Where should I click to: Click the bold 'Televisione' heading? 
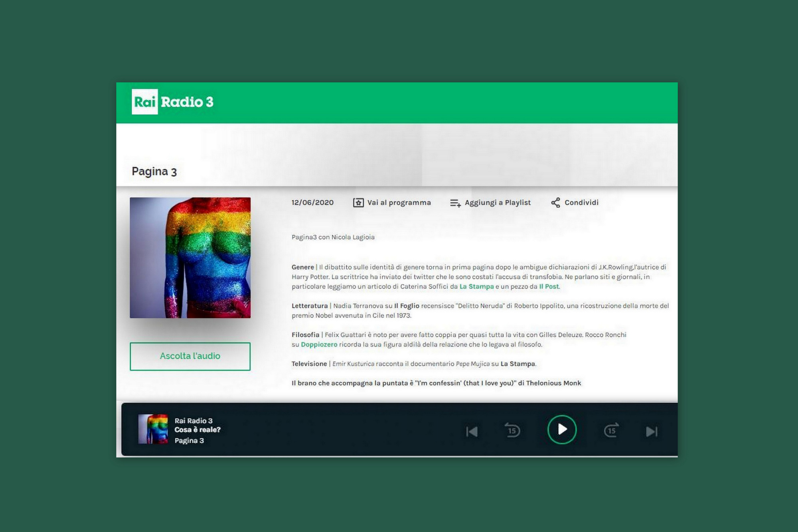coord(309,364)
